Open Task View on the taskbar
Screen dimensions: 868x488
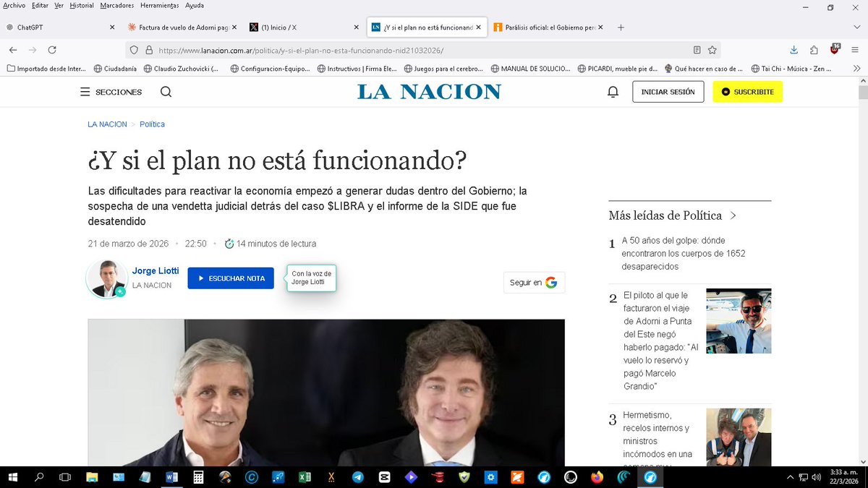click(65, 477)
